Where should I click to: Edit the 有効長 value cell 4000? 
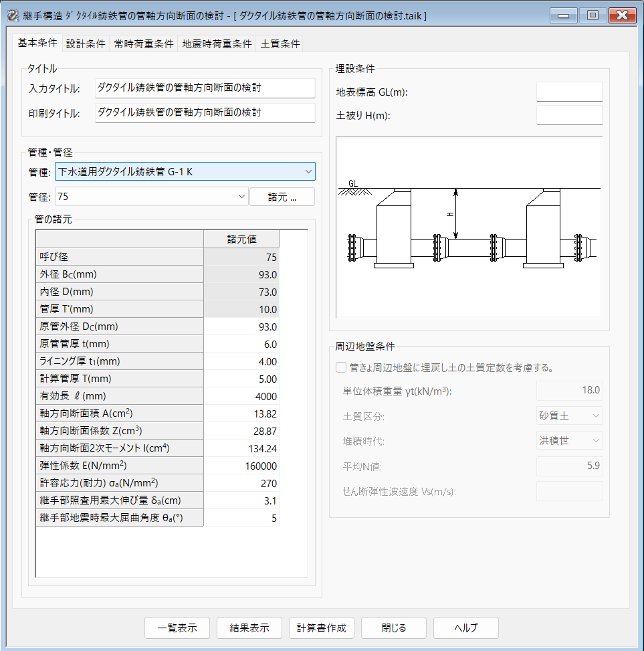(241, 396)
